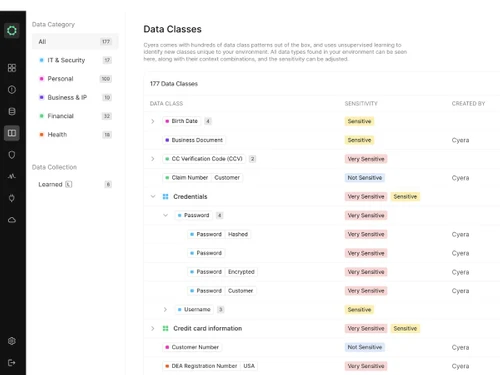Click Username's Sensitive badge
The height and width of the screenshot is (375, 500).
(x=359, y=310)
